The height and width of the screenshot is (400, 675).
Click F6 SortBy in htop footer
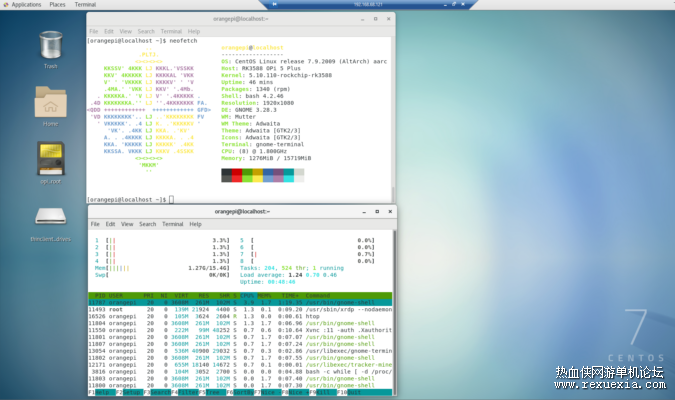240,392
